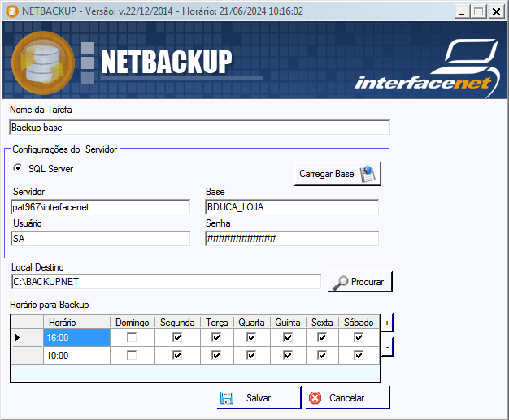Uncheck Quinta for the 16:00 backup
This screenshot has height=420, width=509.
pos(288,337)
